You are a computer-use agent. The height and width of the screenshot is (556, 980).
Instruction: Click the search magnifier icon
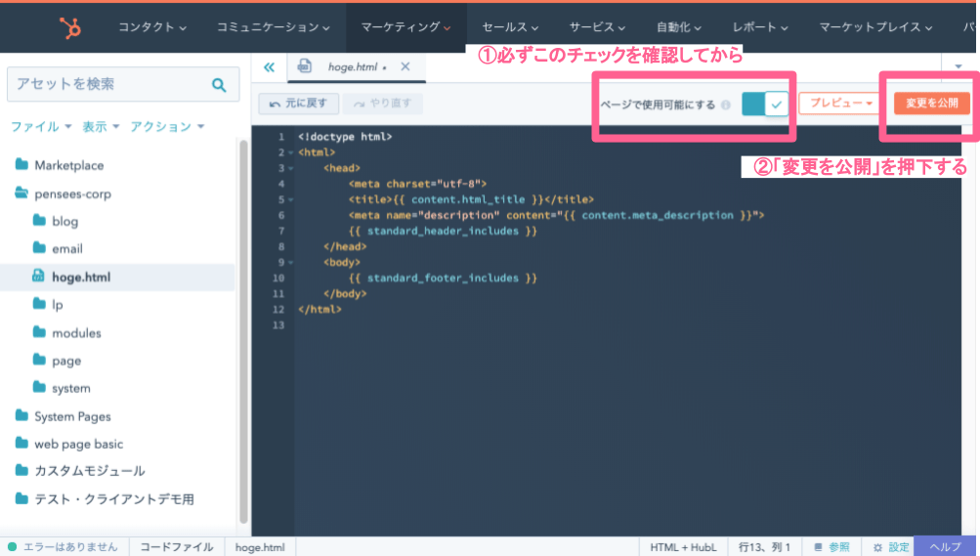(x=219, y=85)
